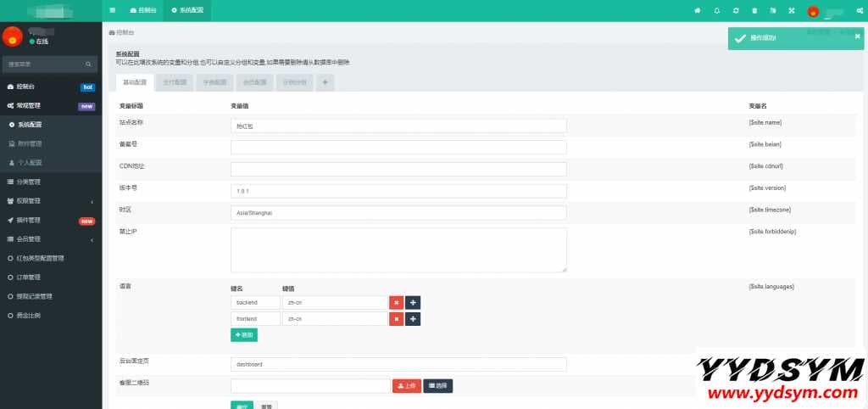Open 系统配置 in the sidebar
Image resolution: width=868 pixels, height=409 pixels.
51,126
